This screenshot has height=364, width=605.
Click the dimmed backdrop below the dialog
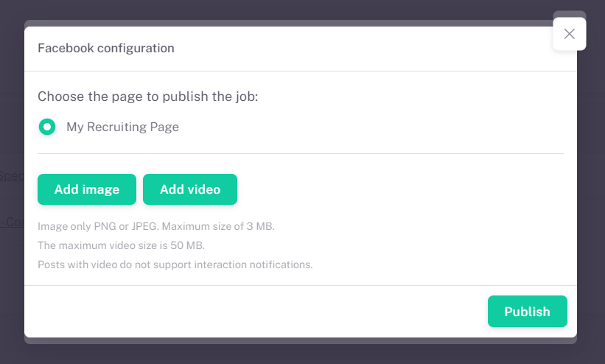point(295,355)
